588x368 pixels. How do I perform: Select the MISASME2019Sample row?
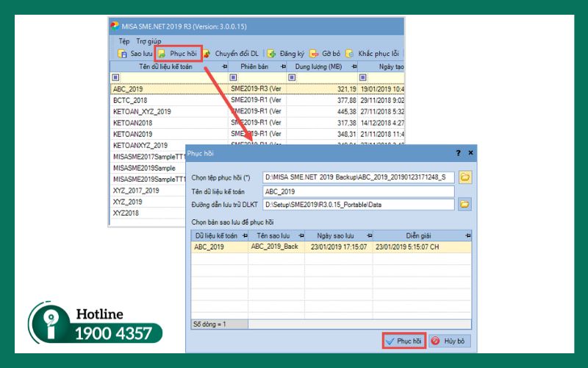click(148, 168)
